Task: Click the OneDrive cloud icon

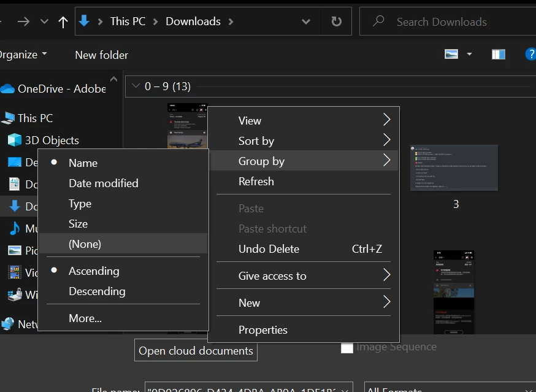Action: pyautogui.click(x=7, y=89)
